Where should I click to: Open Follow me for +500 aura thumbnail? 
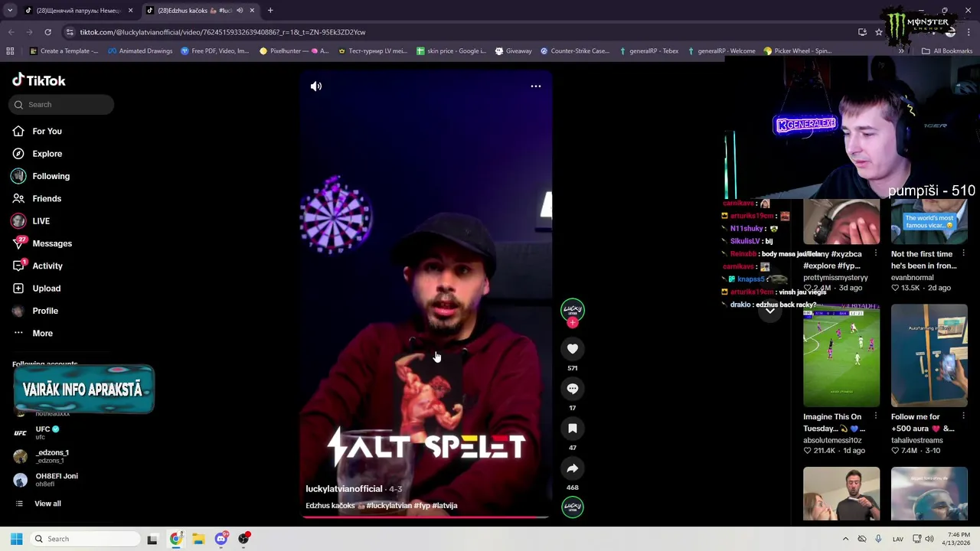point(929,356)
